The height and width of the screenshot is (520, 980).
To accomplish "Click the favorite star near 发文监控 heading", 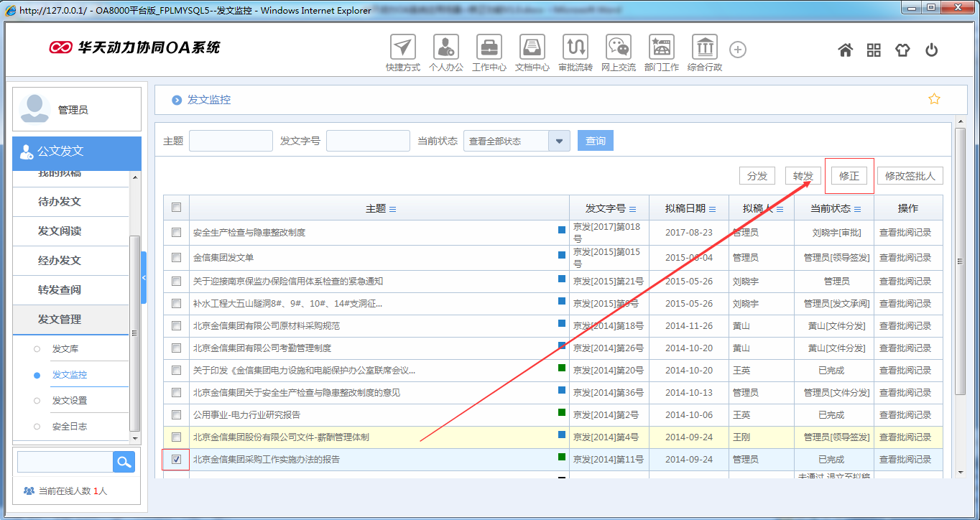I will point(934,98).
